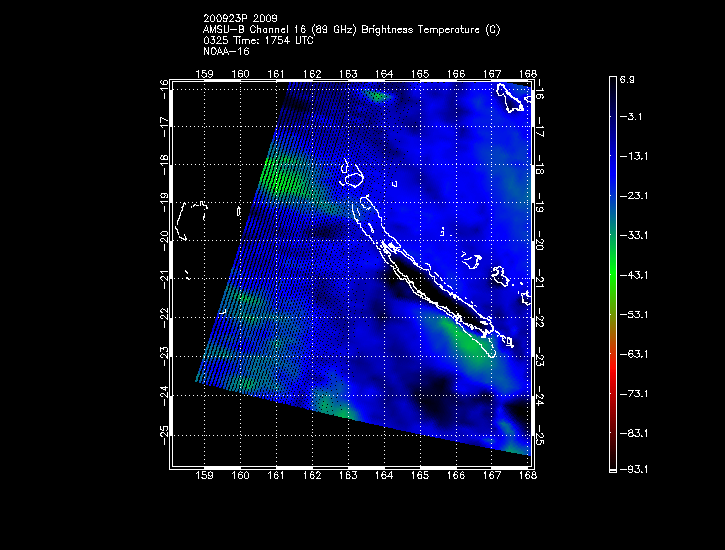Click latitude label -23 on the right axis
Viewport: 725px width, 550px height.
(540, 357)
